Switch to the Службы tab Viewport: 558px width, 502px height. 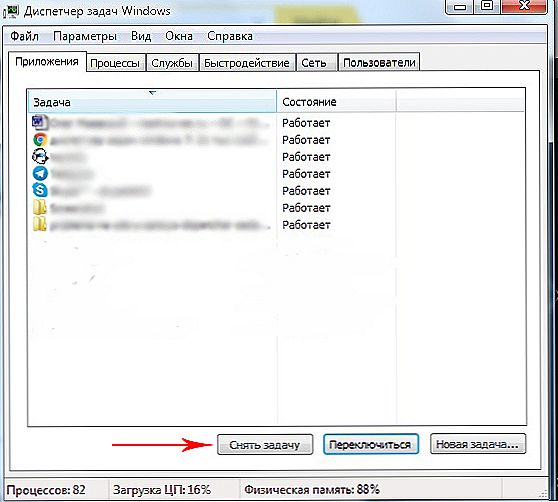click(x=172, y=63)
